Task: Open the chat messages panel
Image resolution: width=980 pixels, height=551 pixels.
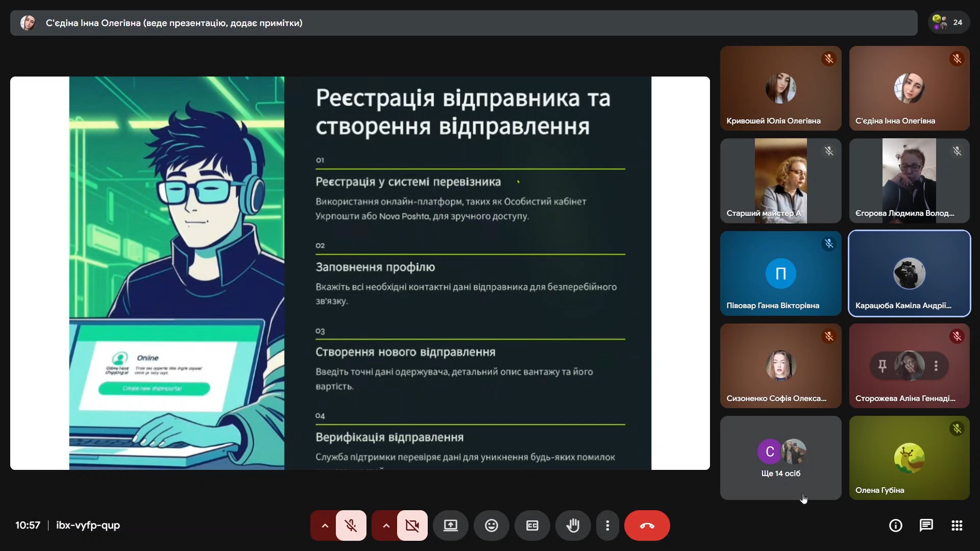Action: (x=926, y=525)
